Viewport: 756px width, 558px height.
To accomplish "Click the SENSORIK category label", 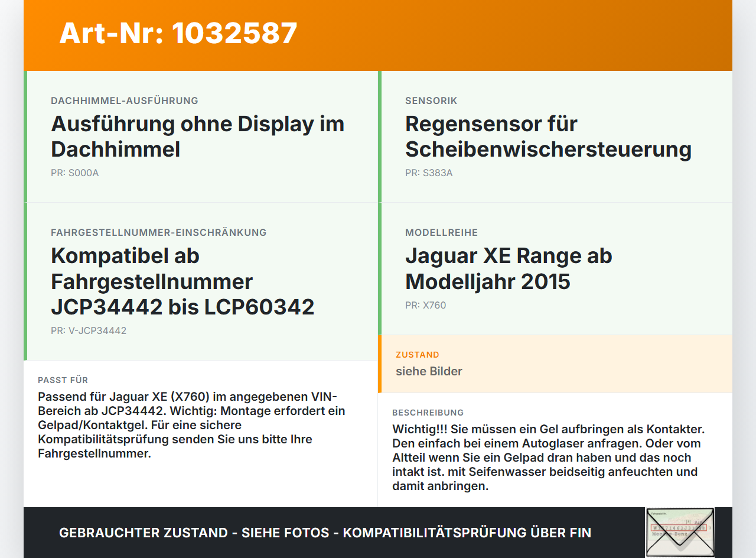I will pyautogui.click(x=431, y=101).
